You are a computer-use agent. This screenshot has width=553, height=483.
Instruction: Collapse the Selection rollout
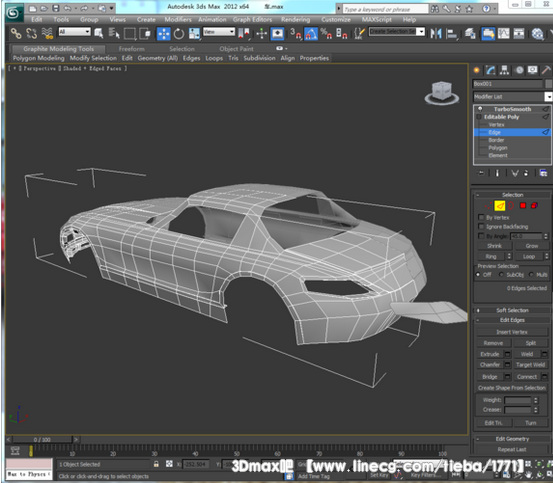512,195
